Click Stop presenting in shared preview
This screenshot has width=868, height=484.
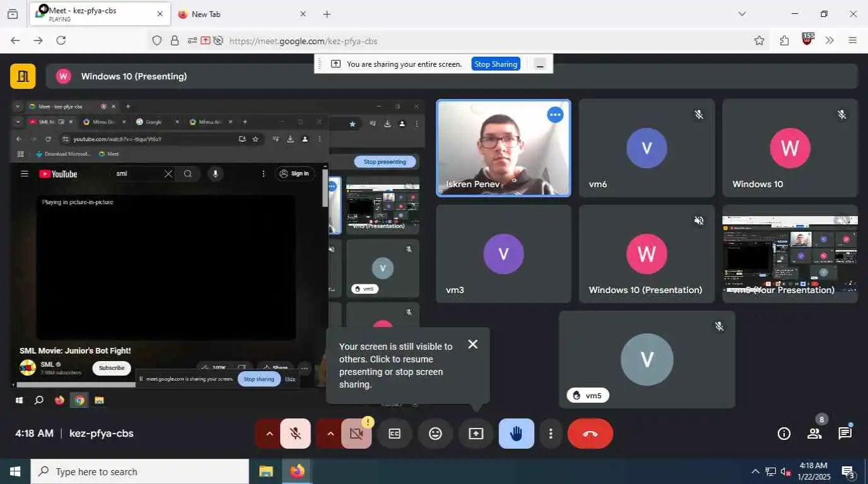point(385,162)
